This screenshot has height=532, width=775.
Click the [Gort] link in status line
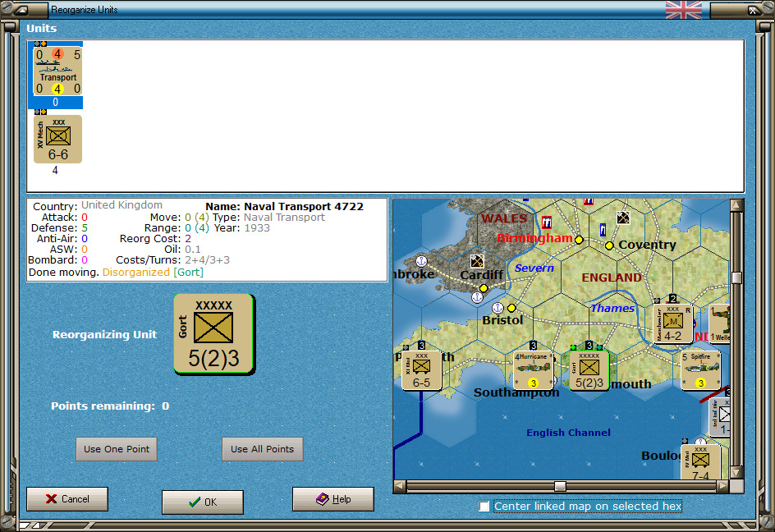(188, 272)
